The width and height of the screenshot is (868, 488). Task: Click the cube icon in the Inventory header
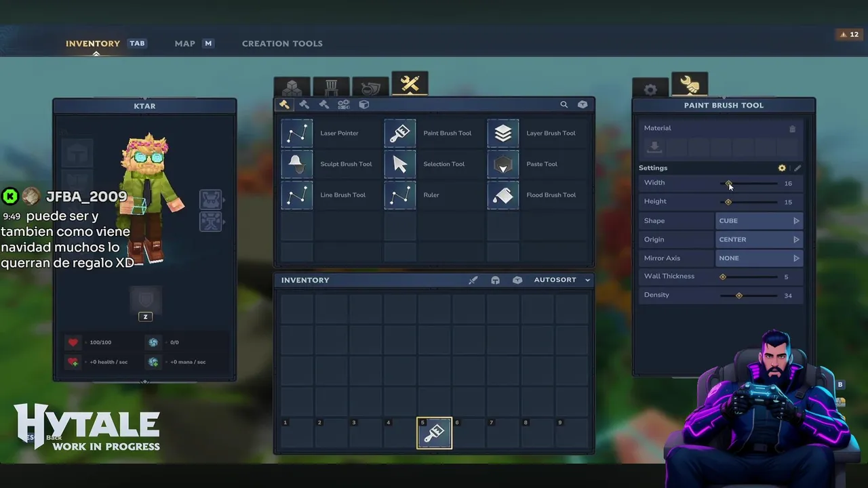517,280
